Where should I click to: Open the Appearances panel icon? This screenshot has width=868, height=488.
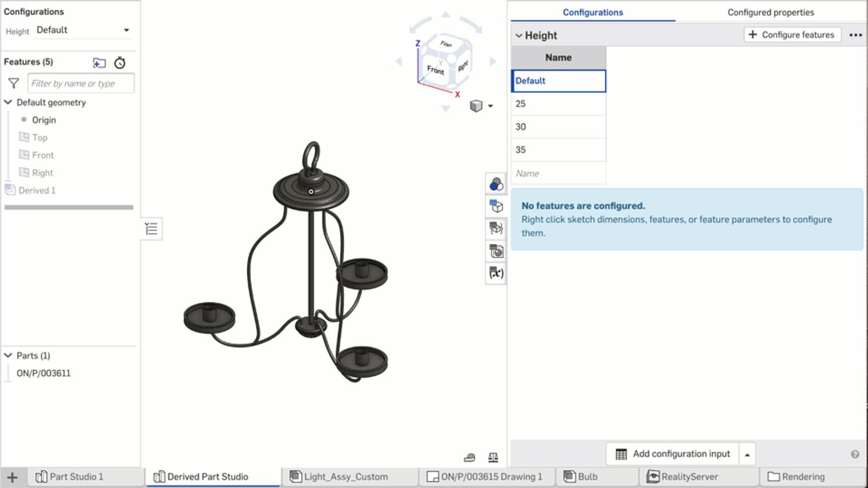click(x=496, y=184)
